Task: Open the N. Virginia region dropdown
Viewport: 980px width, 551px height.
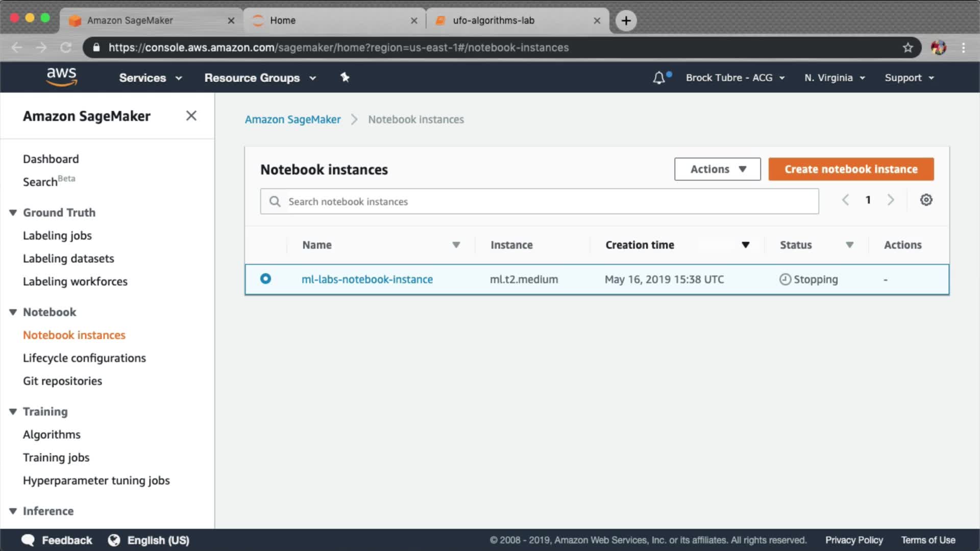Action: coord(835,78)
